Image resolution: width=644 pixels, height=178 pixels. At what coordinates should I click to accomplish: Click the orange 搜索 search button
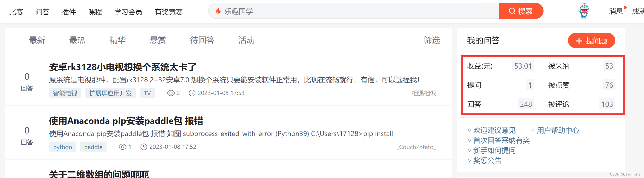click(521, 11)
